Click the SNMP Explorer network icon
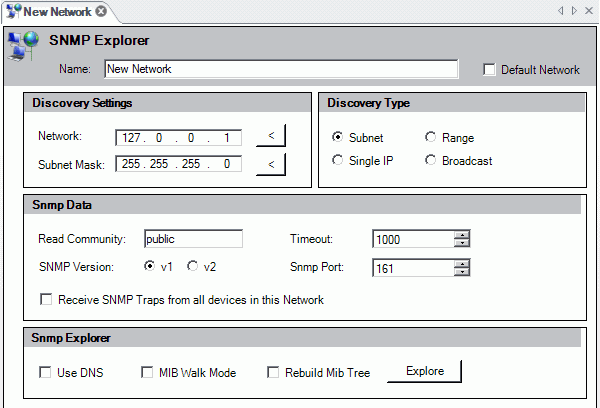The width and height of the screenshot is (600, 408). (22, 45)
